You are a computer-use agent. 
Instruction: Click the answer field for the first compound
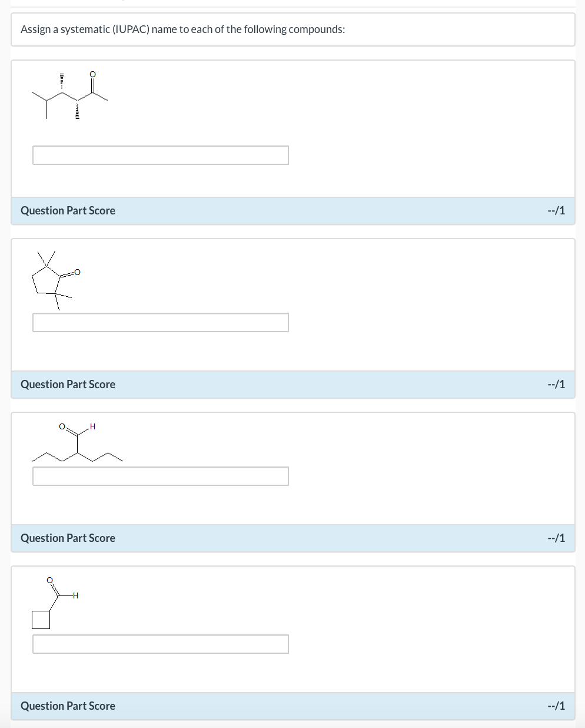(x=160, y=155)
